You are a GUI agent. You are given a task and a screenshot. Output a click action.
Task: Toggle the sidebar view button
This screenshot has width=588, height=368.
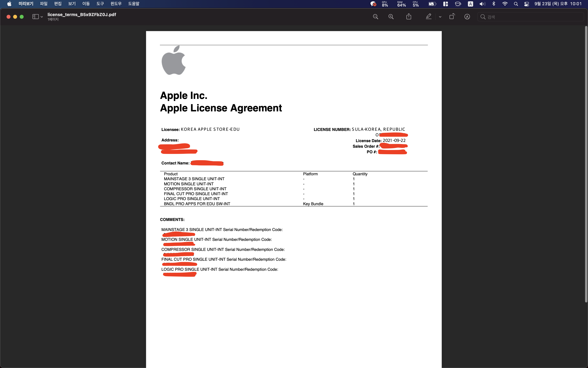(35, 17)
